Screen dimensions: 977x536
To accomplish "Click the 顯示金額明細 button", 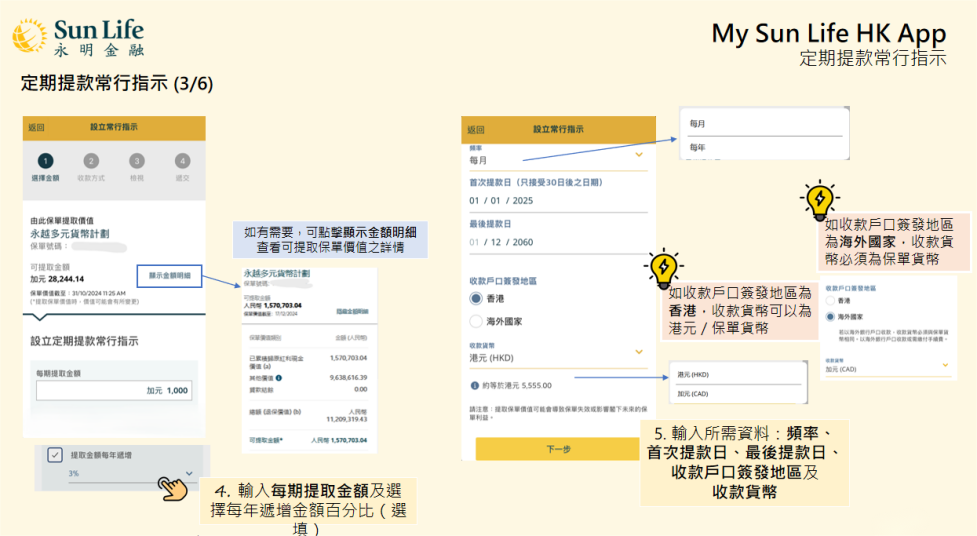I will pos(169,275).
